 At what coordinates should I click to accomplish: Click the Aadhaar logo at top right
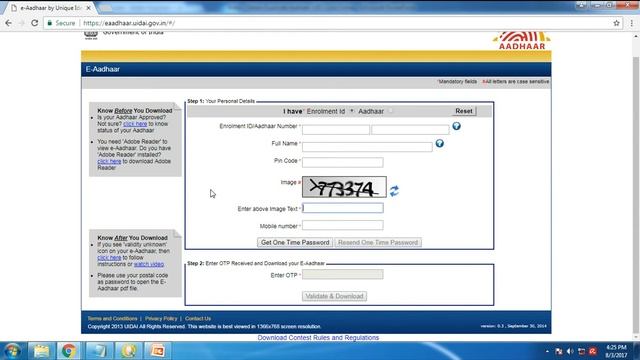pyautogui.click(x=522, y=40)
